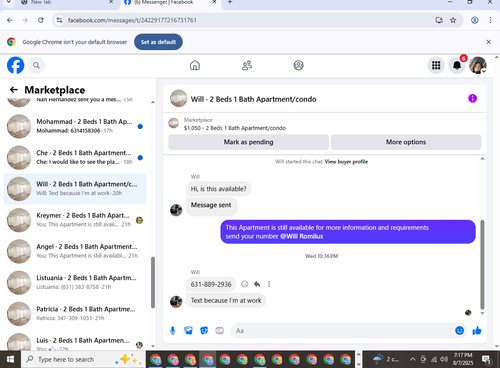Screen dimensions: 500x368
Task: Send a thumbs up like
Action: (x=477, y=330)
